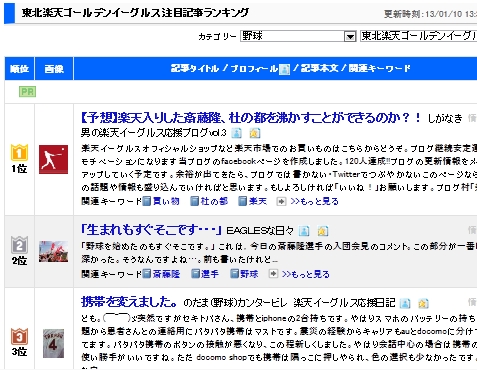Click the gold rank 1 crown icon
Screen dimensions: 477x370
coord(19,152)
